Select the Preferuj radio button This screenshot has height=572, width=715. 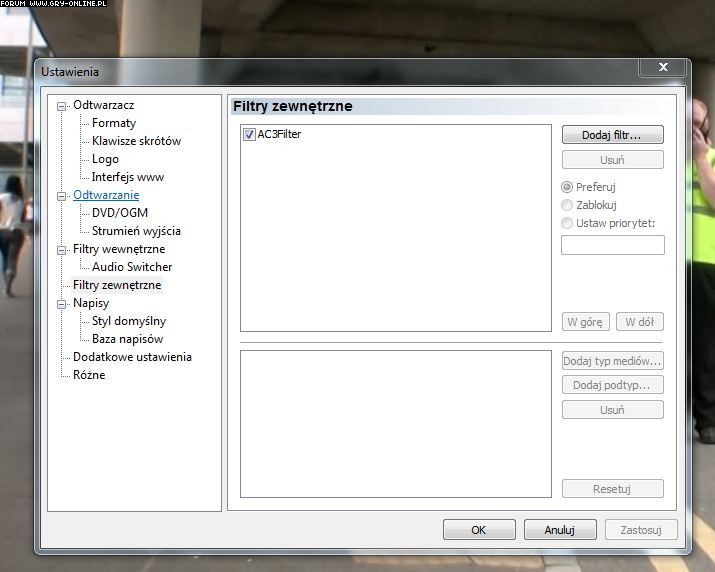pos(567,187)
